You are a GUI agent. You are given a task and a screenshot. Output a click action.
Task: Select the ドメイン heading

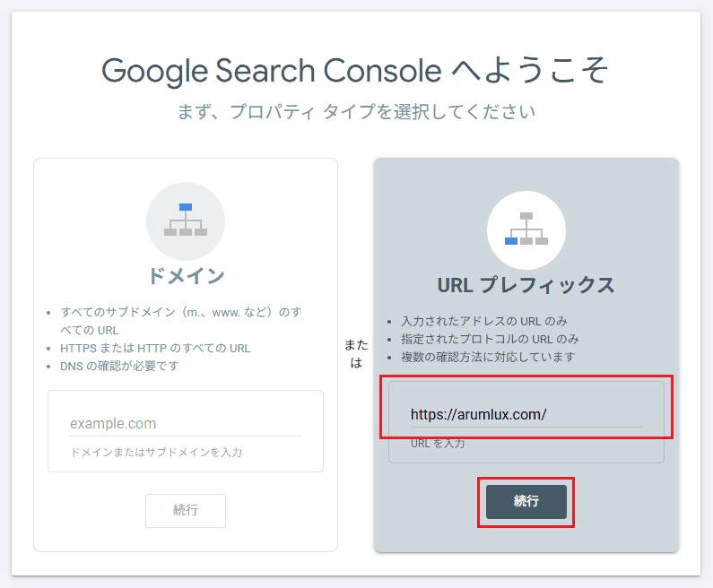(186, 276)
